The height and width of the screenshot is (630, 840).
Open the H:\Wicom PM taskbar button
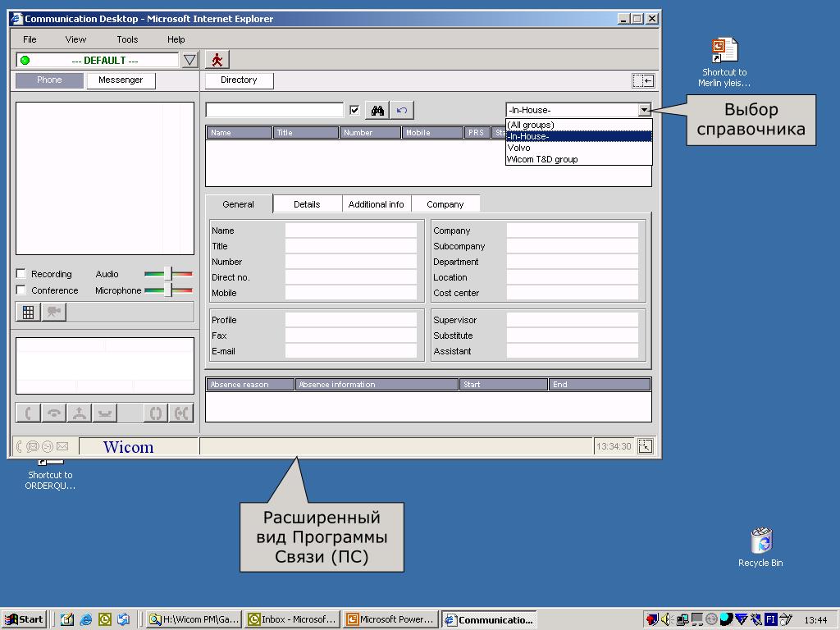194,620
